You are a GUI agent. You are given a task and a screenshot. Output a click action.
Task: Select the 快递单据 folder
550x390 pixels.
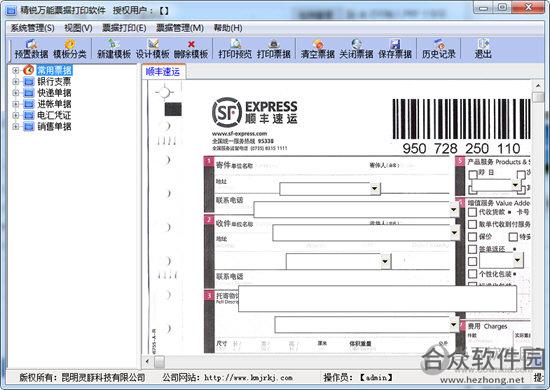click(54, 93)
